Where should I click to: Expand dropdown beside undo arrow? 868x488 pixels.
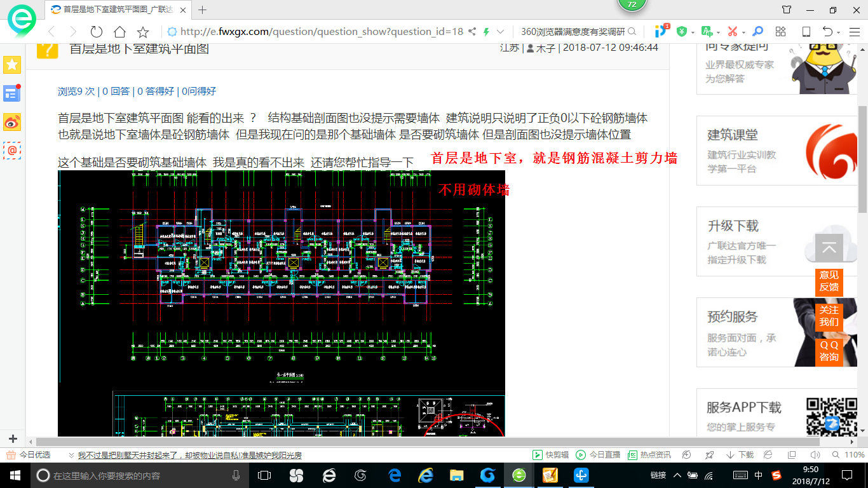tap(839, 32)
